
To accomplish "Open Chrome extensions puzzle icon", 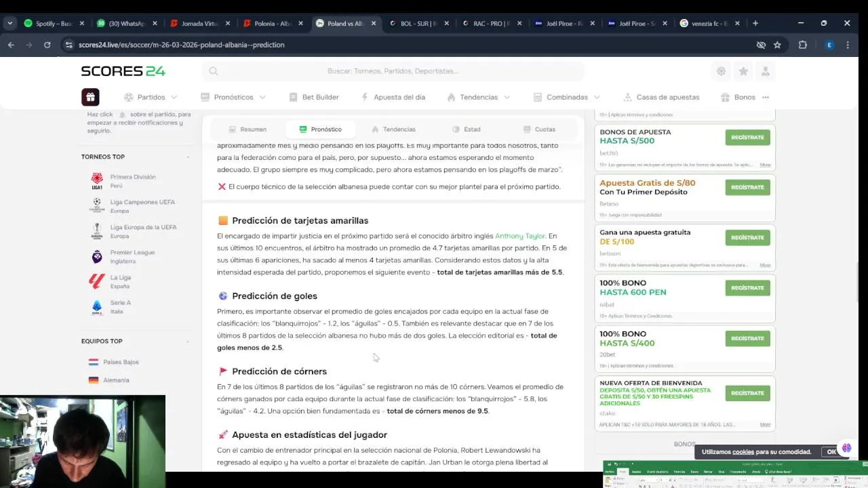I will click(x=803, y=45).
